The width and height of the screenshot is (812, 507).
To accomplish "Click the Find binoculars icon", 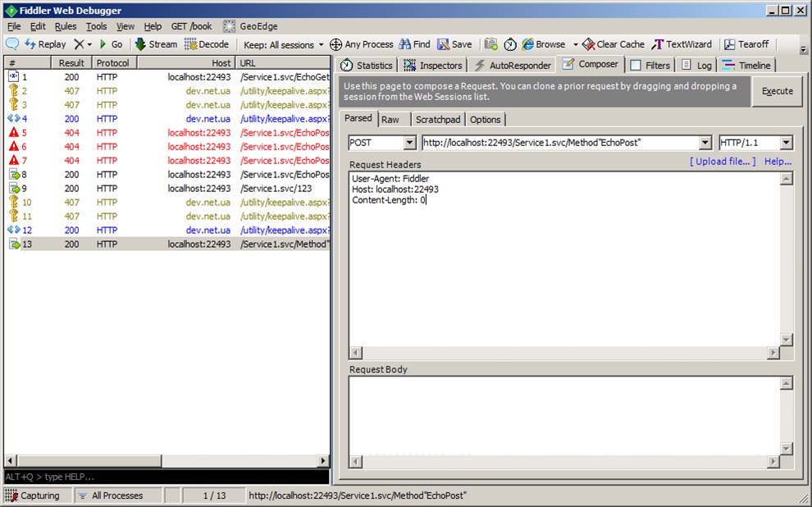I will [404, 44].
